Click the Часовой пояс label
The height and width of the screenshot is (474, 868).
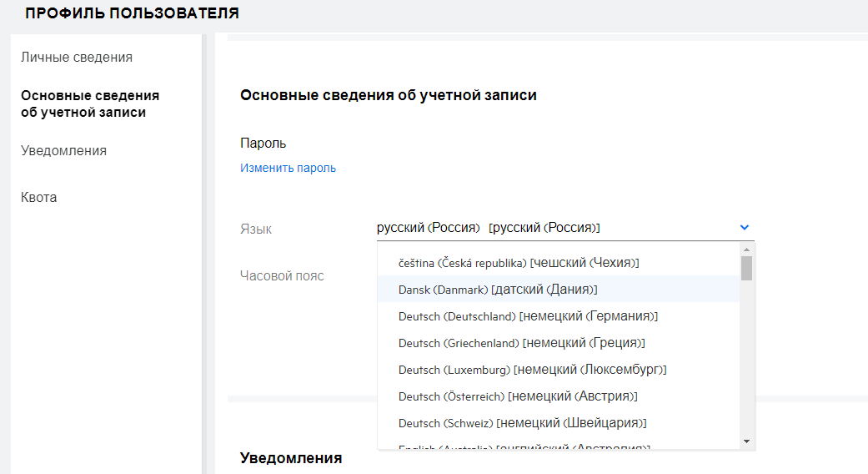[282, 275]
